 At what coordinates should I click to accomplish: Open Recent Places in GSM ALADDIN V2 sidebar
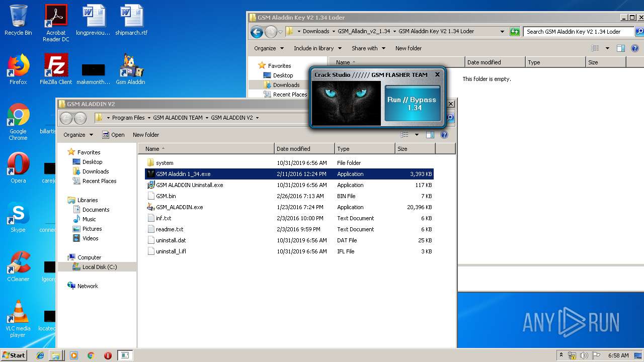(99, 181)
